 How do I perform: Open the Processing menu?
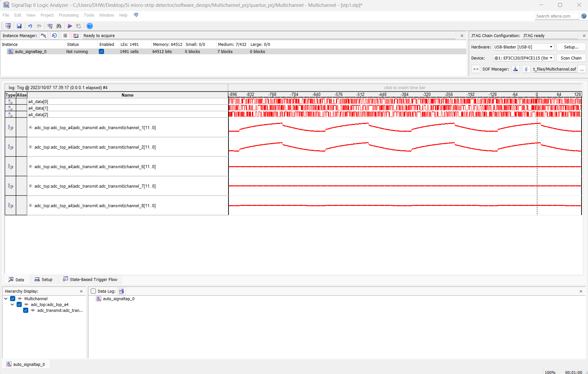click(69, 15)
